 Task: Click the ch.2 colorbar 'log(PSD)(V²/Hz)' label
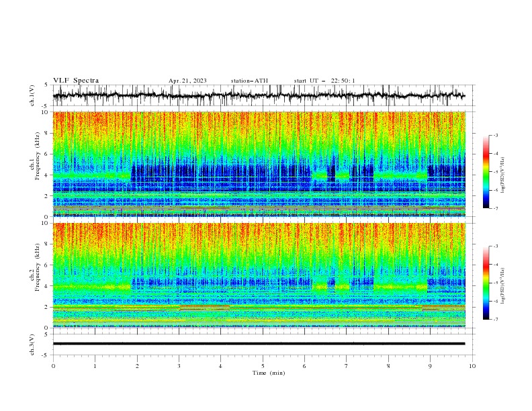[x=503, y=286]
